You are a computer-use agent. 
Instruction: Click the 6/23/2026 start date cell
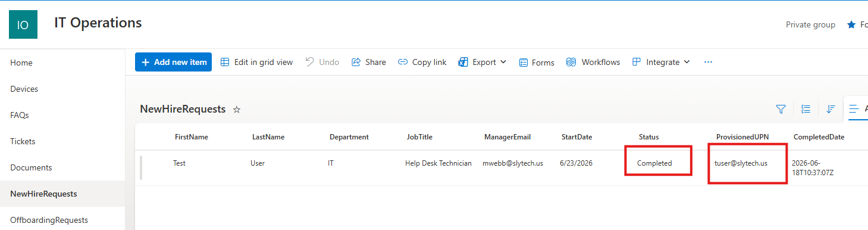pos(576,163)
